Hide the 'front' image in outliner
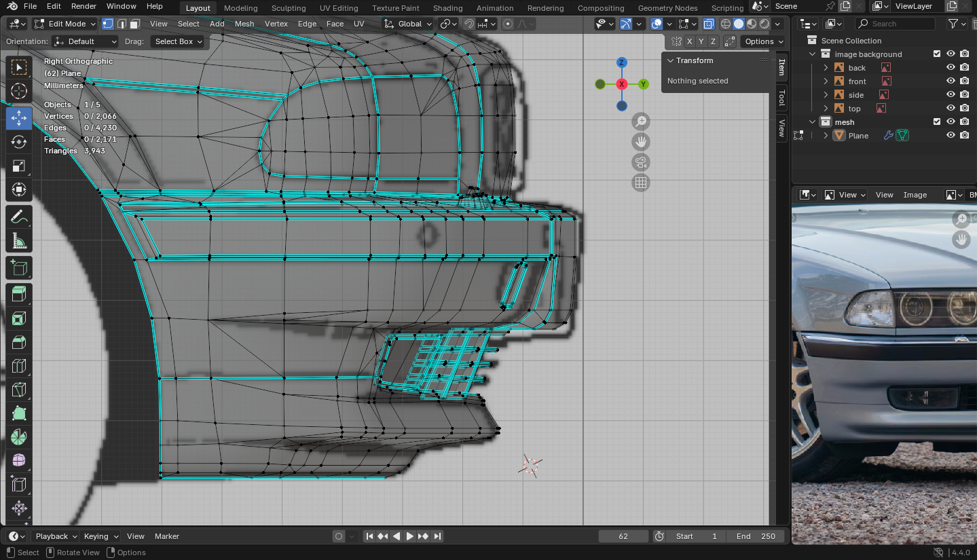Viewport: 977px width, 560px height. coord(951,81)
